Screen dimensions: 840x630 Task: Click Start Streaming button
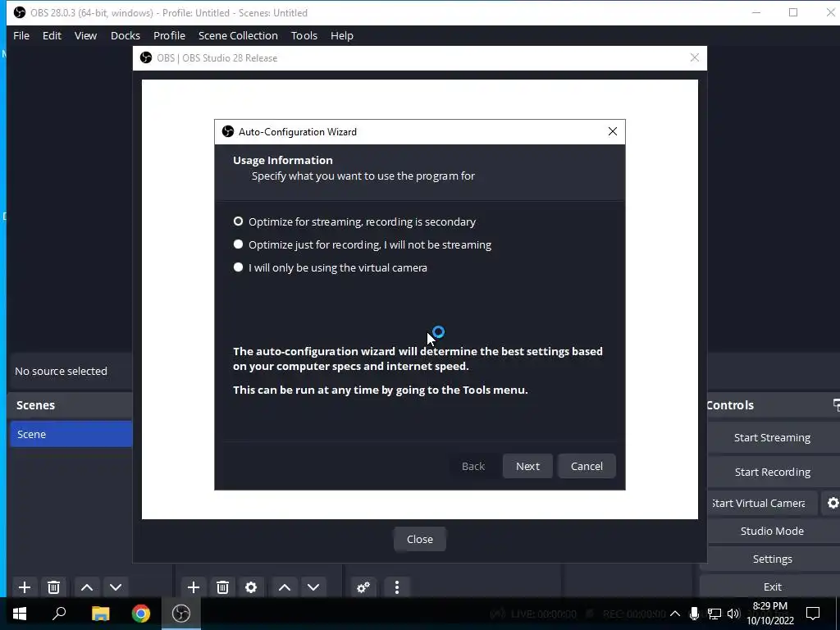(x=772, y=438)
